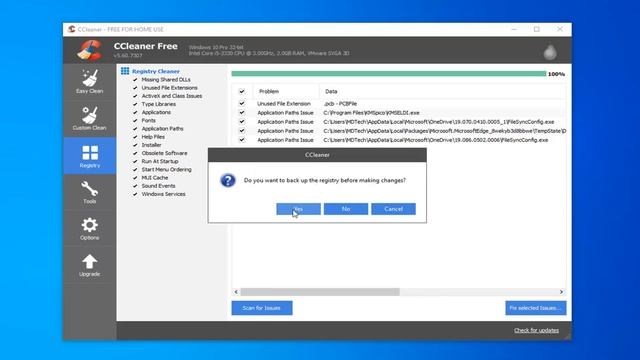Toggle Application Paths check

click(135, 129)
